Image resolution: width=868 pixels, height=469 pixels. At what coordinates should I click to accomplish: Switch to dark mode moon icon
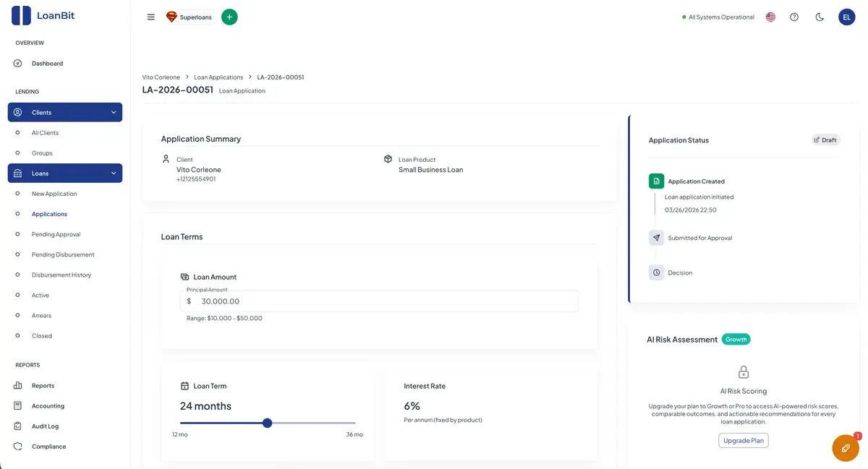[820, 17]
